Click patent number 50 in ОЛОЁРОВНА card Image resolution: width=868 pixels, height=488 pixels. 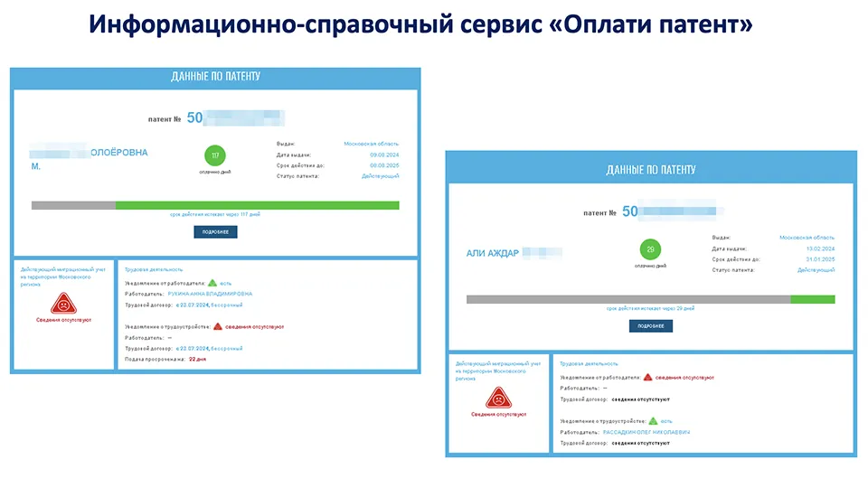coord(195,117)
